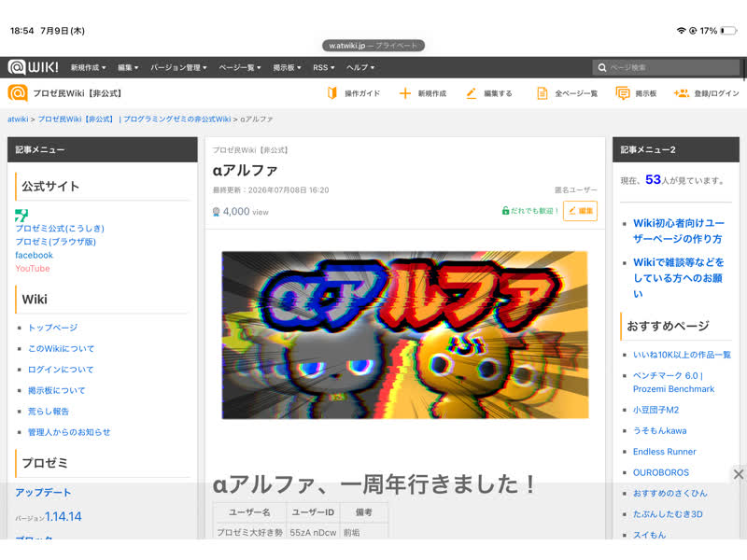Click the add-user icon for 登録/ログイン
The image size is (747, 560).
coord(682,92)
